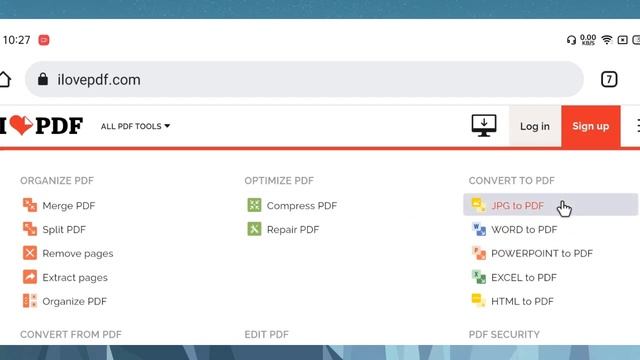Click the Merge PDF icon
The height and width of the screenshot is (360, 640).
[x=30, y=205]
